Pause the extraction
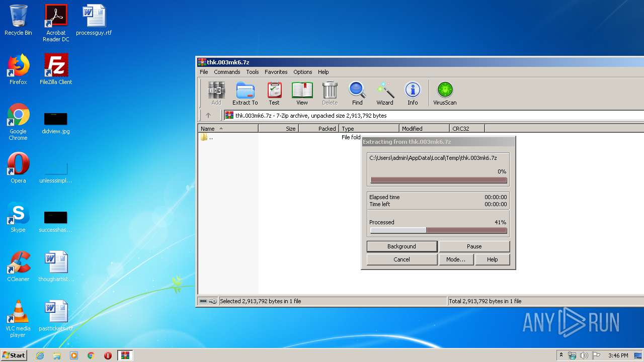The width and height of the screenshot is (644, 362). click(474, 246)
